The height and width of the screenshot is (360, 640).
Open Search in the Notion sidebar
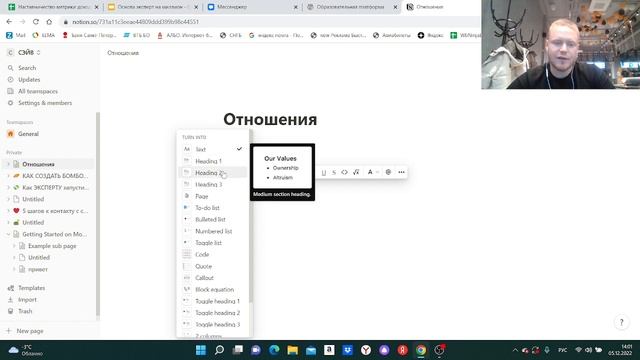tap(27, 68)
